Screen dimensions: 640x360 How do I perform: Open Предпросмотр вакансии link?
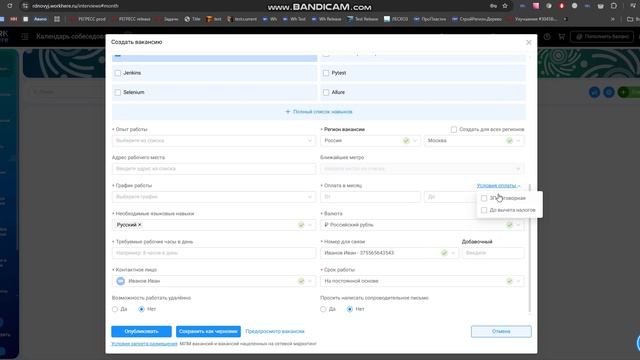[275, 331]
